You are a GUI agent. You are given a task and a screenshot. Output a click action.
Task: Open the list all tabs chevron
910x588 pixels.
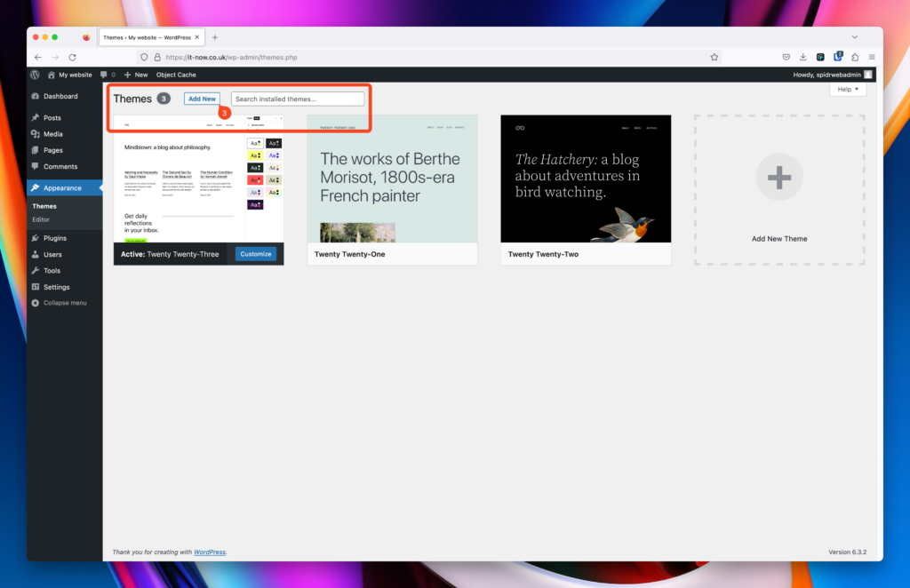854,37
